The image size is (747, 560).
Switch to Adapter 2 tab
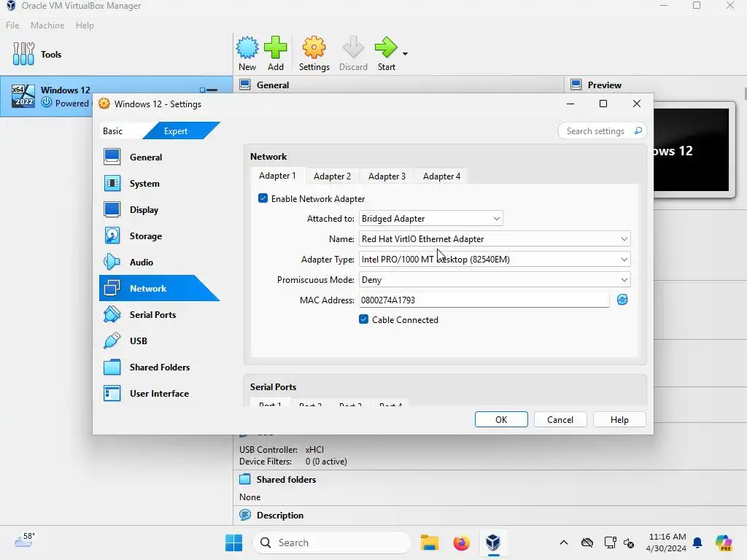pyautogui.click(x=332, y=176)
